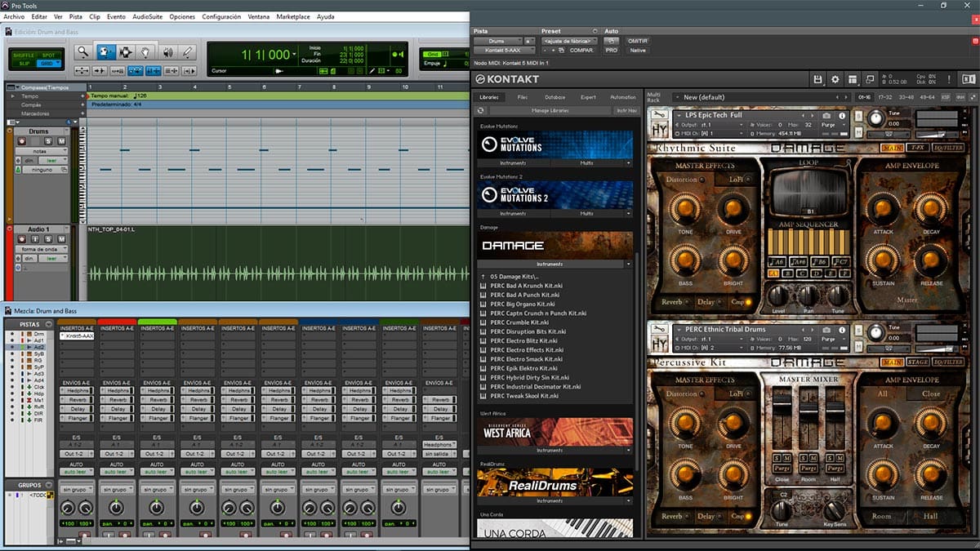980x551 pixels.
Task: Open Drums automation mode 'leer' dropdown
Action: pos(52,160)
